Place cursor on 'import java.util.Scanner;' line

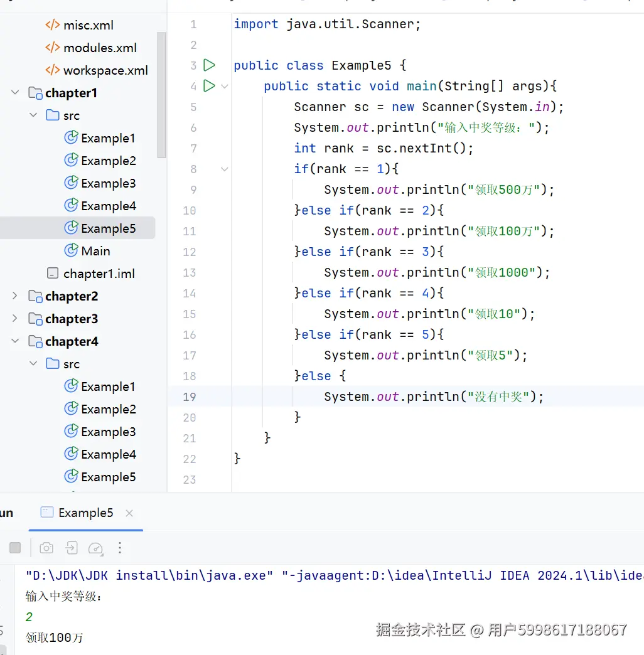coord(327,24)
